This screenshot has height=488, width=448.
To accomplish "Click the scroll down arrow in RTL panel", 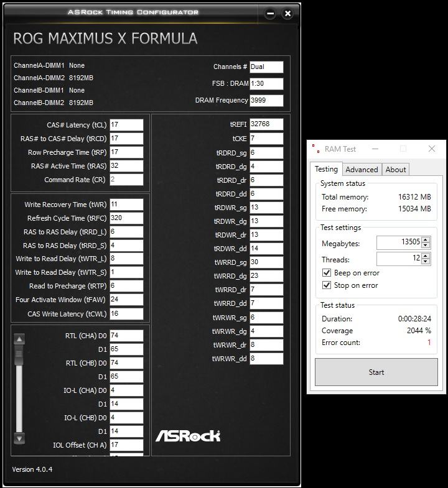I will tap(19, 439).
